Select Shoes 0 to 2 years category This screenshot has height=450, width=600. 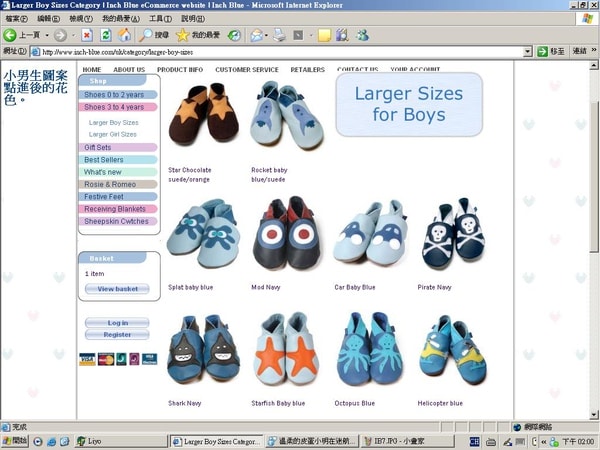pyautogui.click(x=118, y=95)
